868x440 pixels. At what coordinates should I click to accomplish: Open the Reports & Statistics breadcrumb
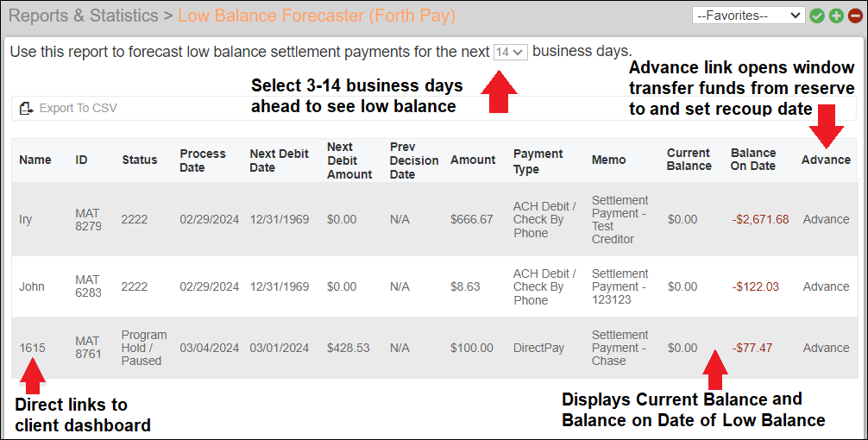coord(84,16)
